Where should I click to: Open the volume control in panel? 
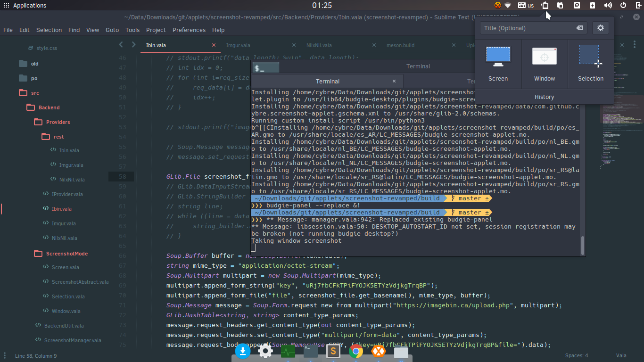608,5
